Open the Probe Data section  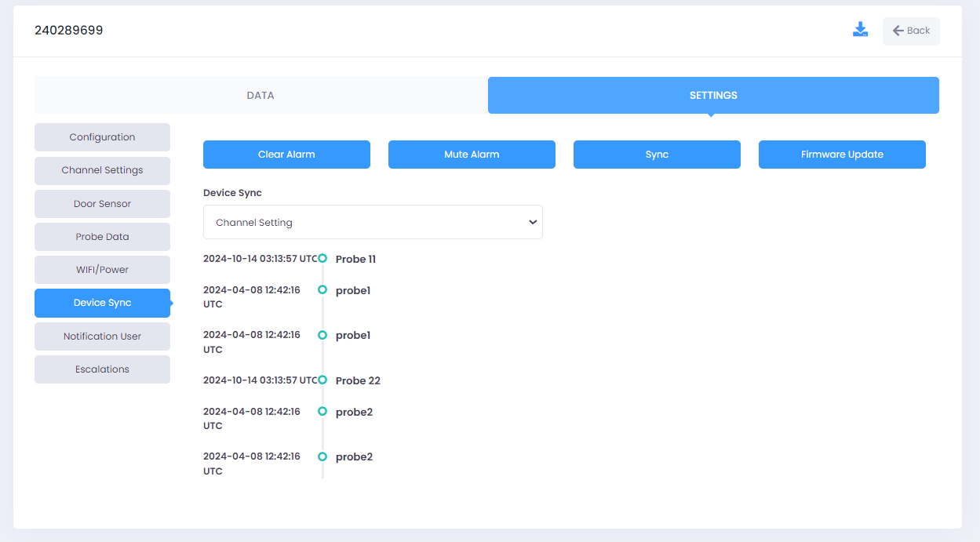(x=102, y=237)
